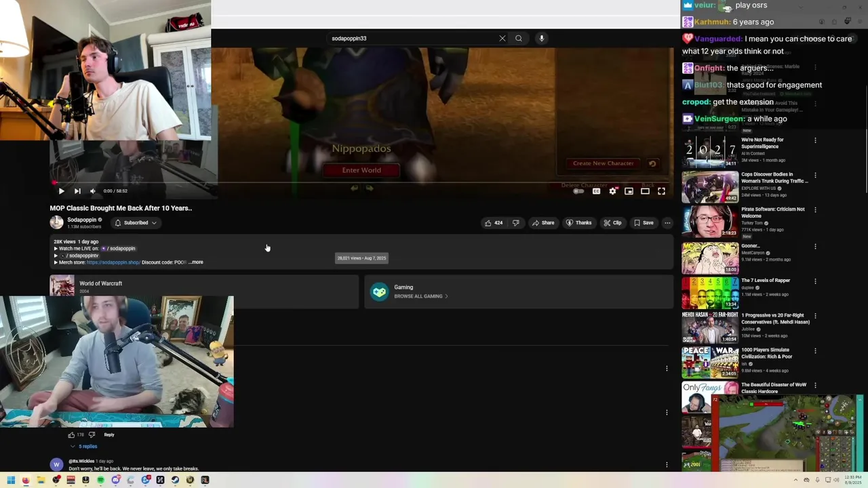The image size is (868, 488).
Task: Expand the 5 replies thread
Action: pos(84,447)
